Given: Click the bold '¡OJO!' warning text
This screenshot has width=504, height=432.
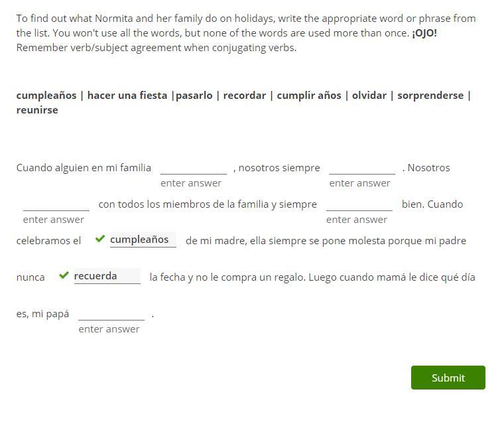Looking at the screenshot, I should tap(424, 33).
